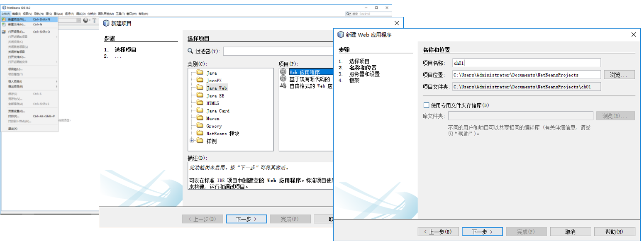
Task: Click the JavaFX category folder icon
Action: (200, 81)
